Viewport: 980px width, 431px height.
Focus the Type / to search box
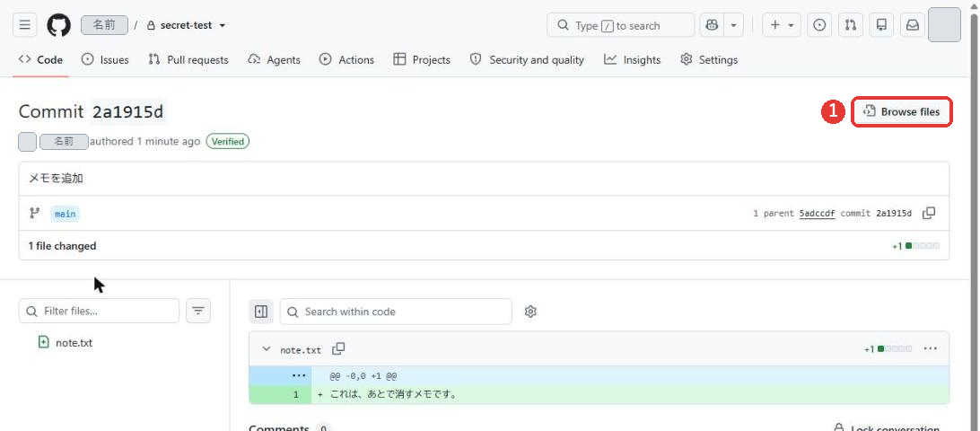(620, 25)
